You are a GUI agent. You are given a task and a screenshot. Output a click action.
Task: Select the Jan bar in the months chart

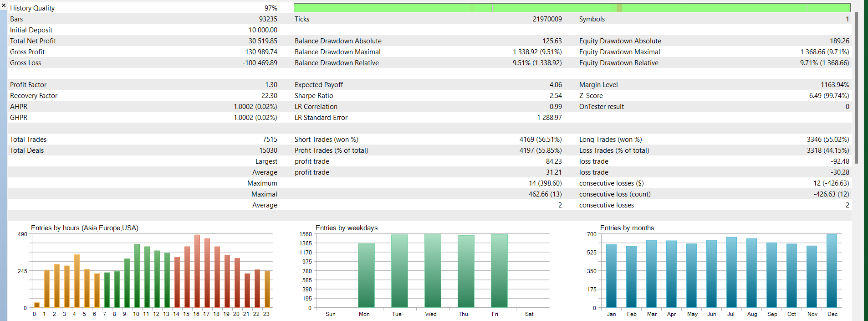pos(611,276)
